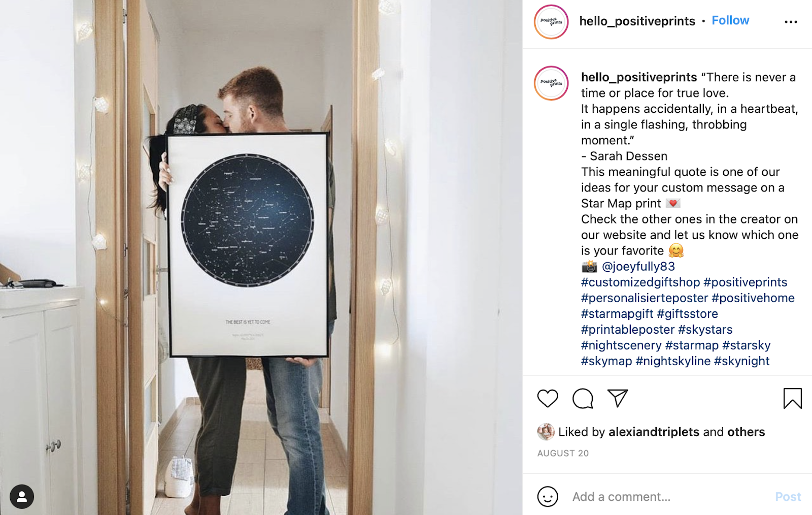
Task: Click the Post comment button
Action: point(788,497)
